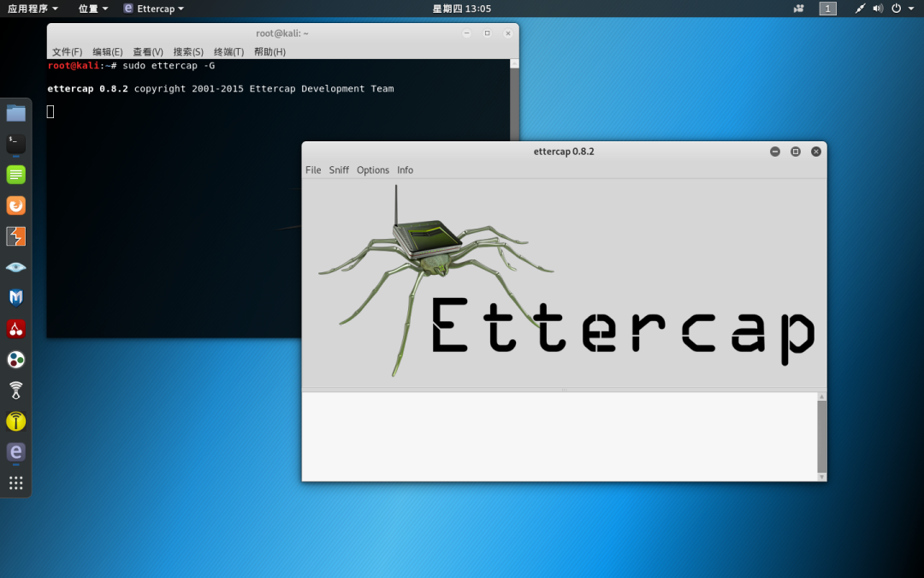Click inside the Ettercap message log area

coord(560,437)
